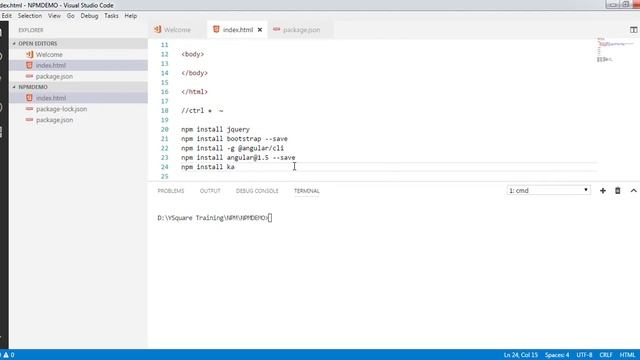Click the '</html>' closing tag line
Viewport: 640px width, 360px height.
[194, 92]
